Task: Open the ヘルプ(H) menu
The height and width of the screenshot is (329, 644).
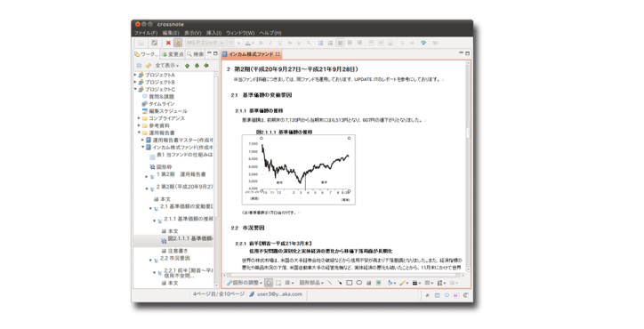Action: [270, 33]
